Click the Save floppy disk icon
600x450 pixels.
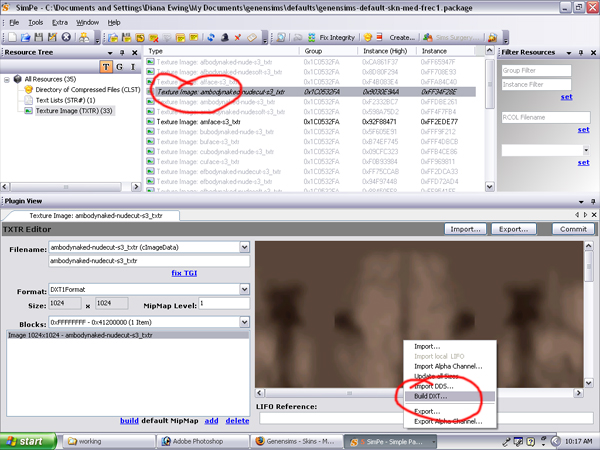39,37
